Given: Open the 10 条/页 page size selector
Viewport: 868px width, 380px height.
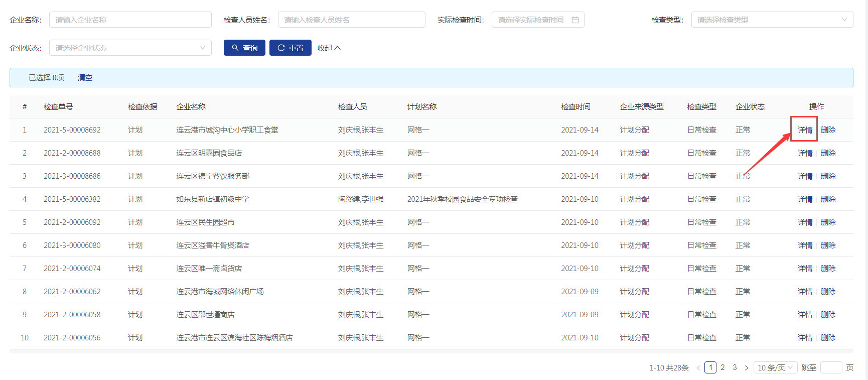Looking at the screenshot, I should (x=775, y=368).
